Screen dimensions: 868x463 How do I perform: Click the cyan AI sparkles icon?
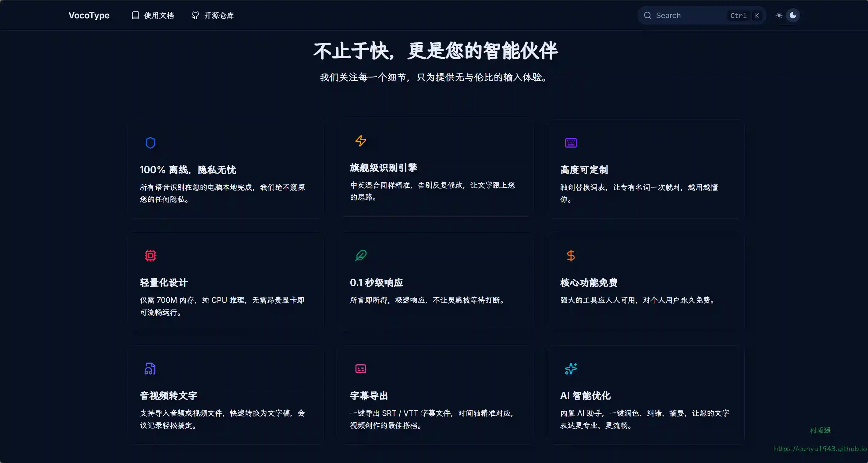point(571,369)
